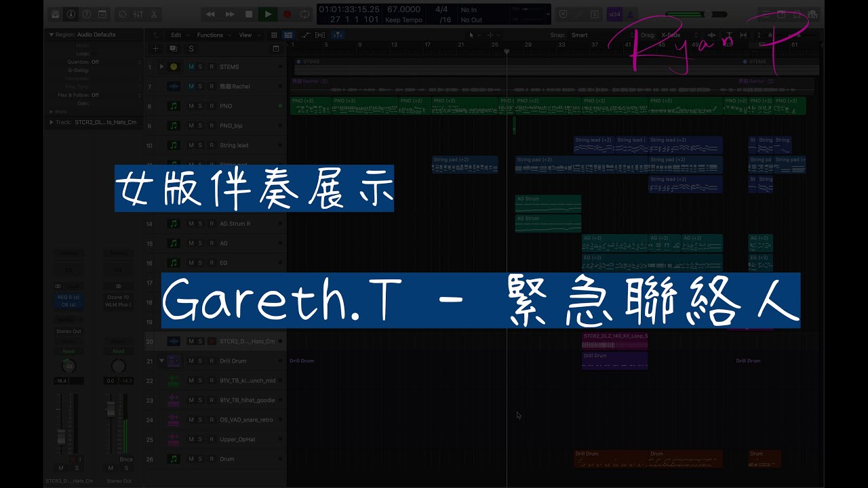
Task: Expand the Track STCR2 inspector section
Action: pyautogui.click(x=51, y=123)
